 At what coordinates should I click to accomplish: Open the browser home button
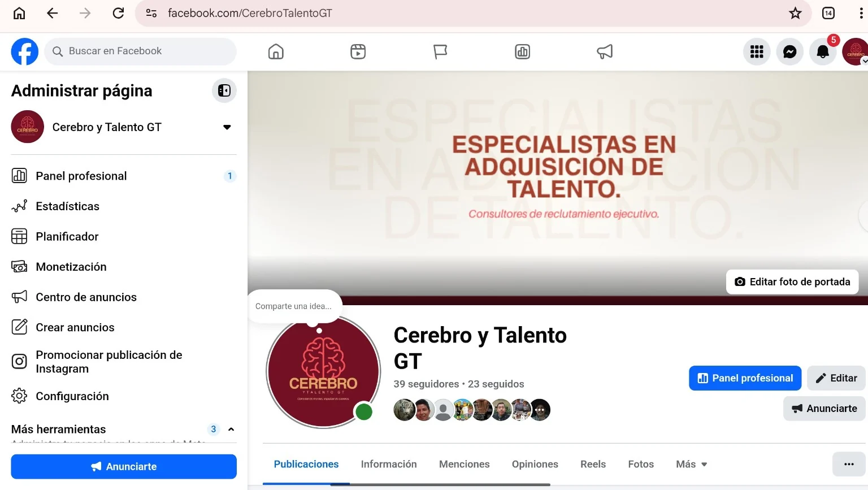click(x=19, y=13)
